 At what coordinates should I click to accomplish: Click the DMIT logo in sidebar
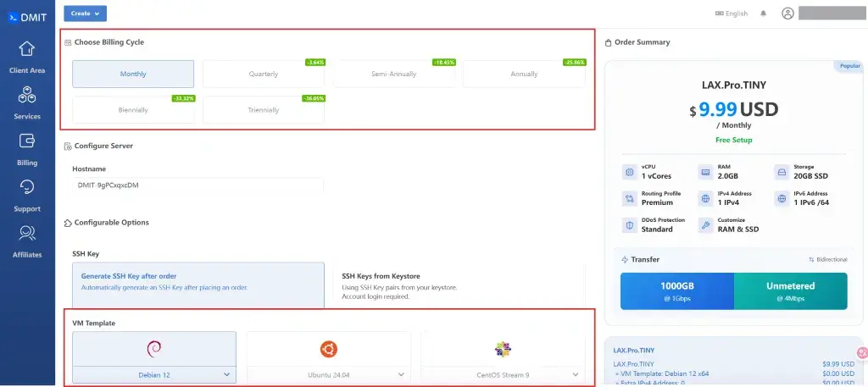pos(27,14)
